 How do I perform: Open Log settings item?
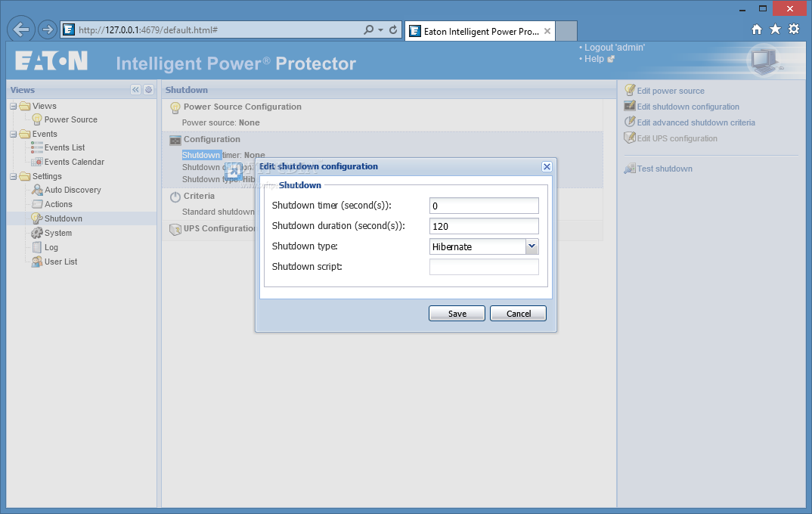pyautogui.click(x=51, y=247)
